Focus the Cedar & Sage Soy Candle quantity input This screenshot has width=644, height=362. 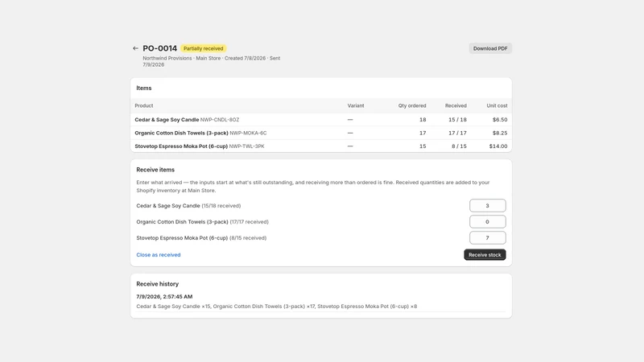click(488, 206)
